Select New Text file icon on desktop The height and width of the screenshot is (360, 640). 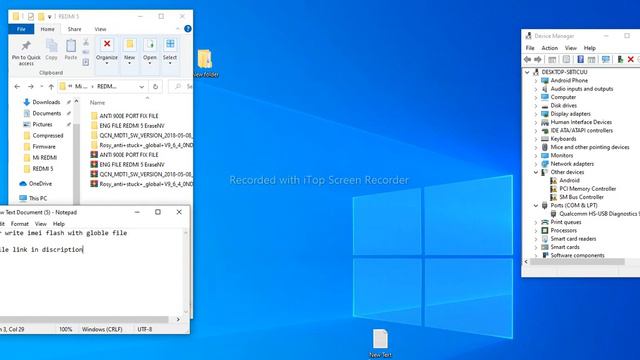[380, 343]
